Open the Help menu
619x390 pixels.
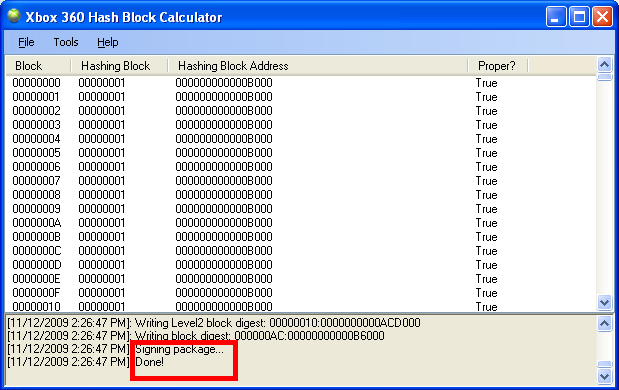click(x=107, y=42)
